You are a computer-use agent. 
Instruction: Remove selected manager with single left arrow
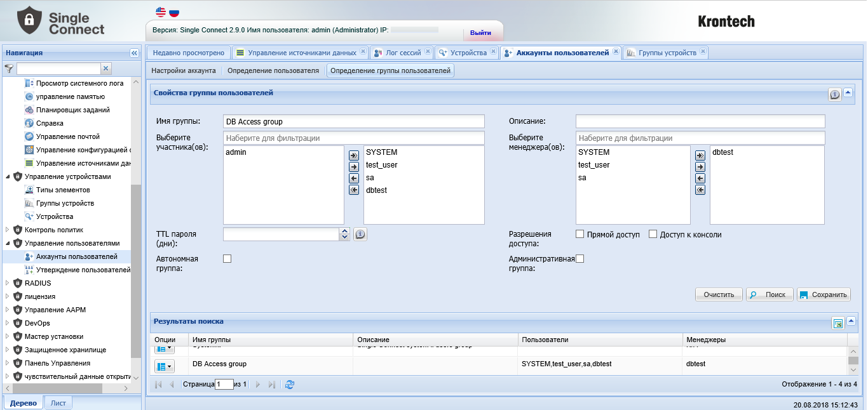tap(700, 178)
